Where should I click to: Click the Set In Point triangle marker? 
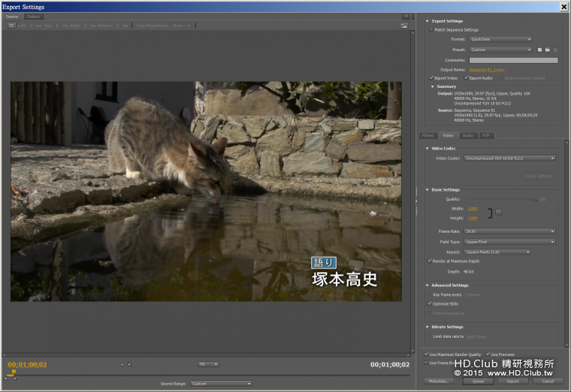click(x=122, y=364)
